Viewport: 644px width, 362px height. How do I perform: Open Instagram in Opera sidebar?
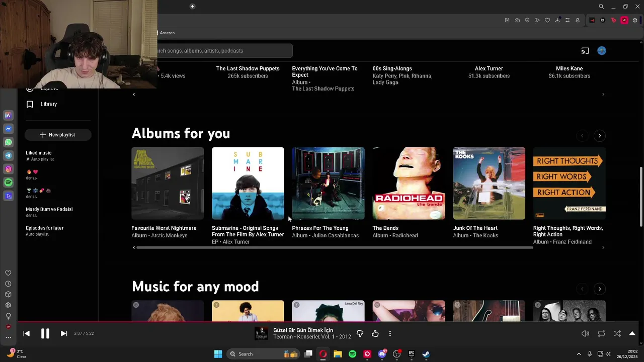tap(8, 169)
